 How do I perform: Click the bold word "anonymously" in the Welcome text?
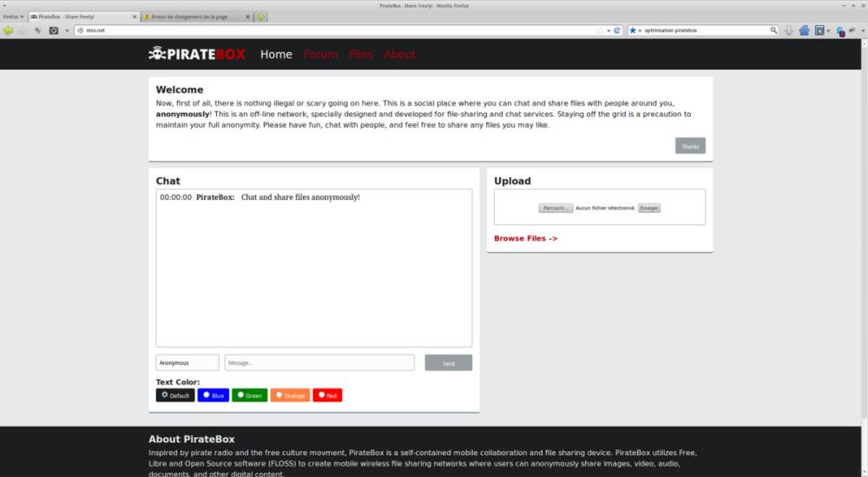pos(182,114)
